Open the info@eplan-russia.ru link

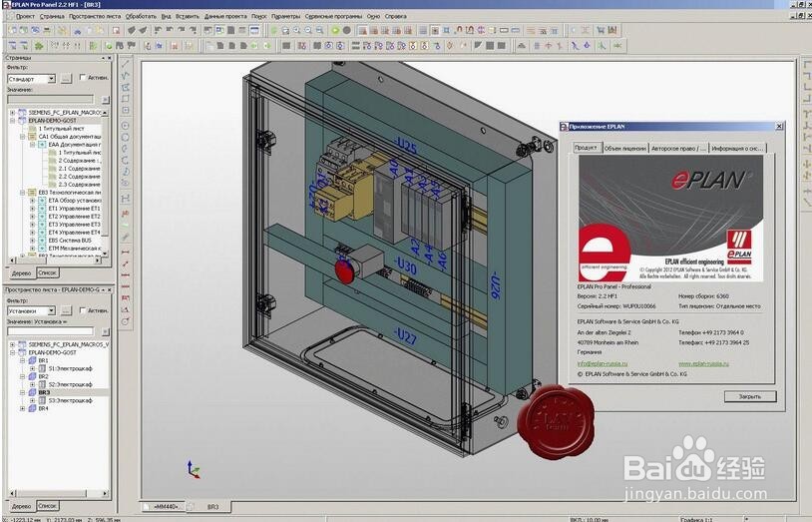tap(602, 363)
